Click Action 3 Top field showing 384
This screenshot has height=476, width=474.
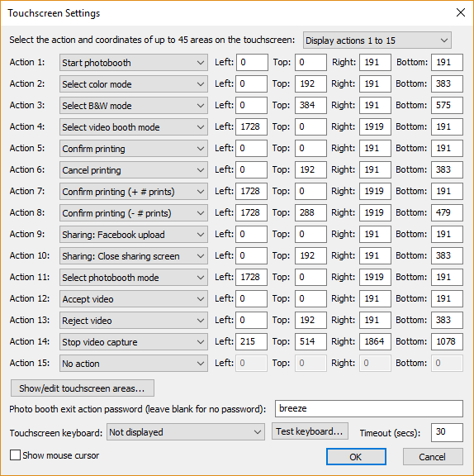click(310, 105)
